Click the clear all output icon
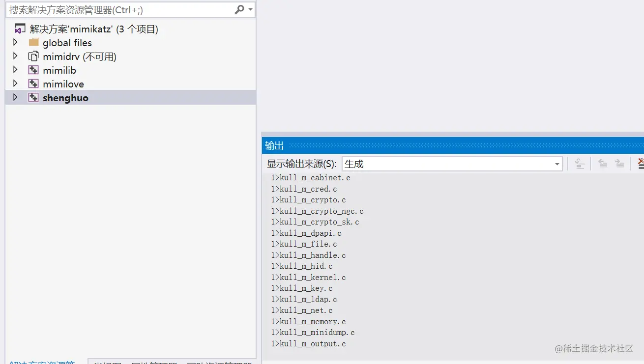The image size is (644, 364). click(640, 164)
